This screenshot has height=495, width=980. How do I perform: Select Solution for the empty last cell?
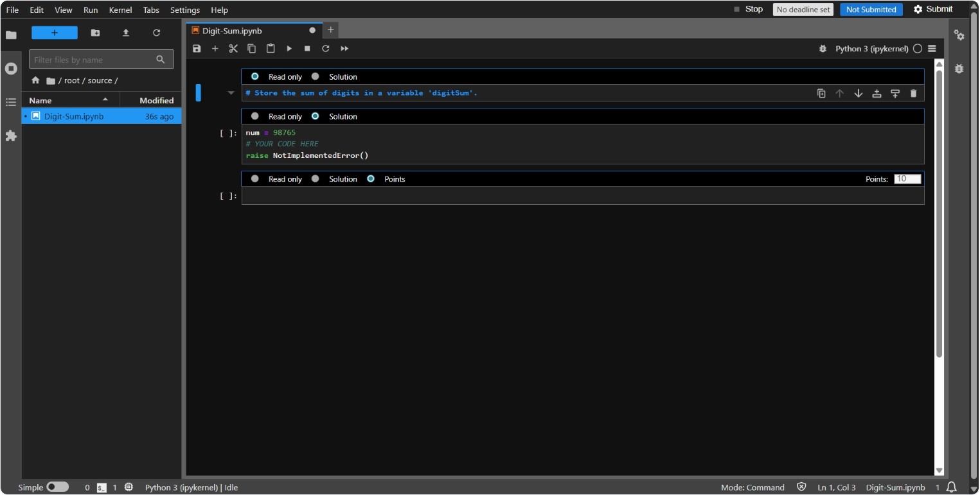point(315,179)
